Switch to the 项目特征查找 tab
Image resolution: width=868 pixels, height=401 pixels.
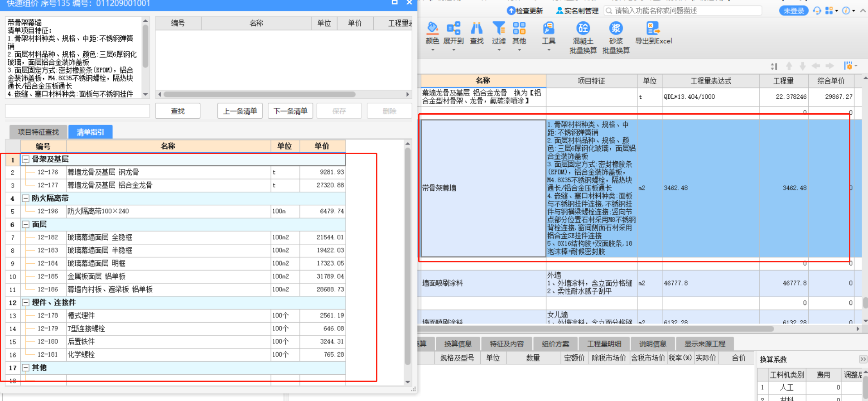point(38,132)
